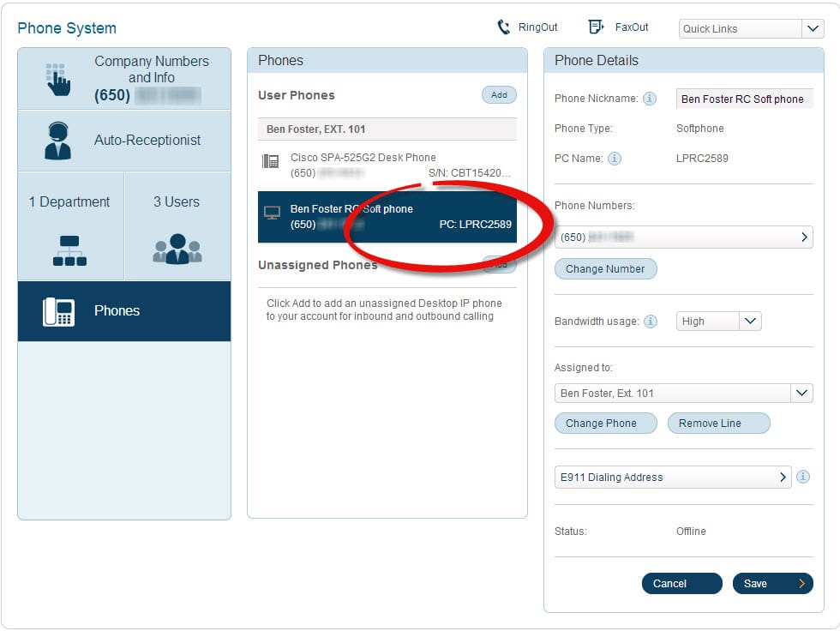The height and width of the screenshot is (631, 840).
Task: Select the Cisco SPA-525G2 Desk Phone entry
Action: [387, 165]
